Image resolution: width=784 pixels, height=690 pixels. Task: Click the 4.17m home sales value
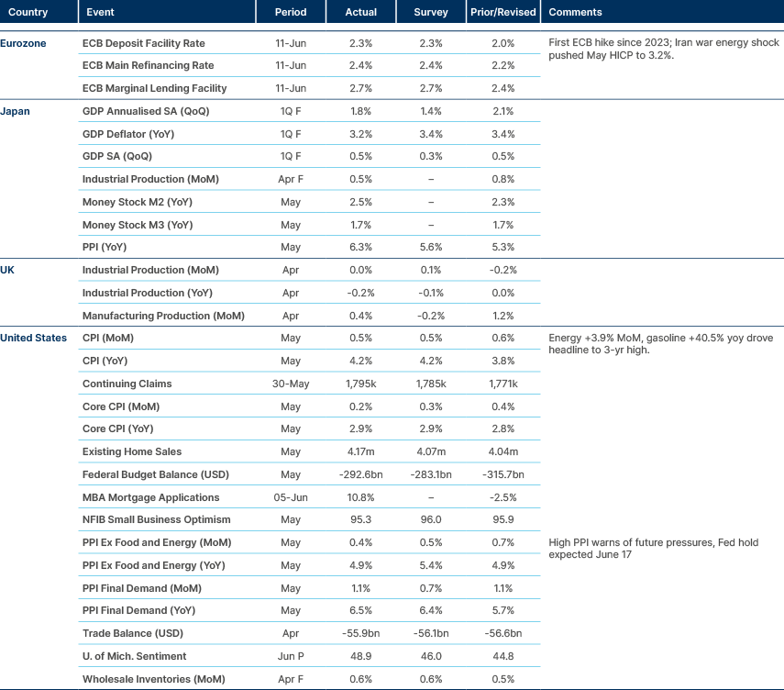point(360,451)
